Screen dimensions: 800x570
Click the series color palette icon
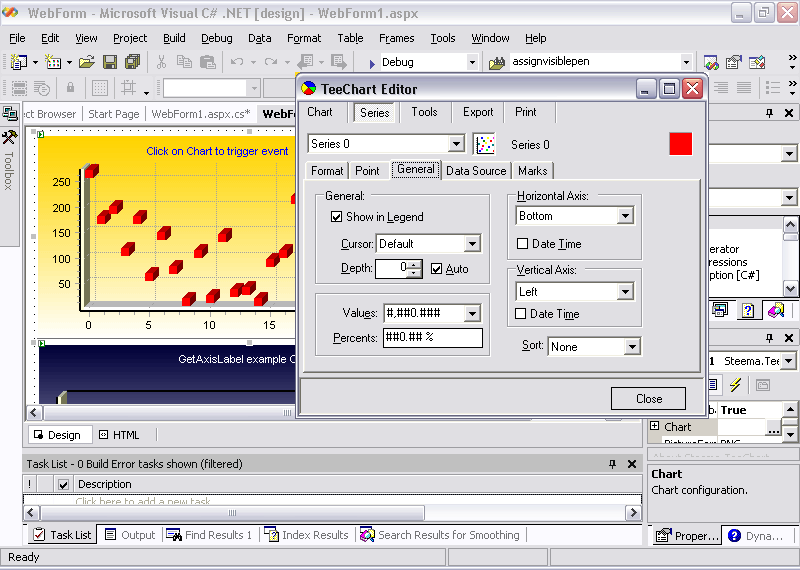(485, 144)
